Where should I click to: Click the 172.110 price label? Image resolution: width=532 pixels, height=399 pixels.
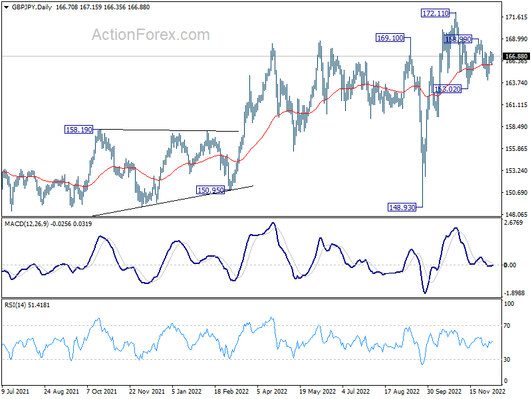[x=435, y=13]
